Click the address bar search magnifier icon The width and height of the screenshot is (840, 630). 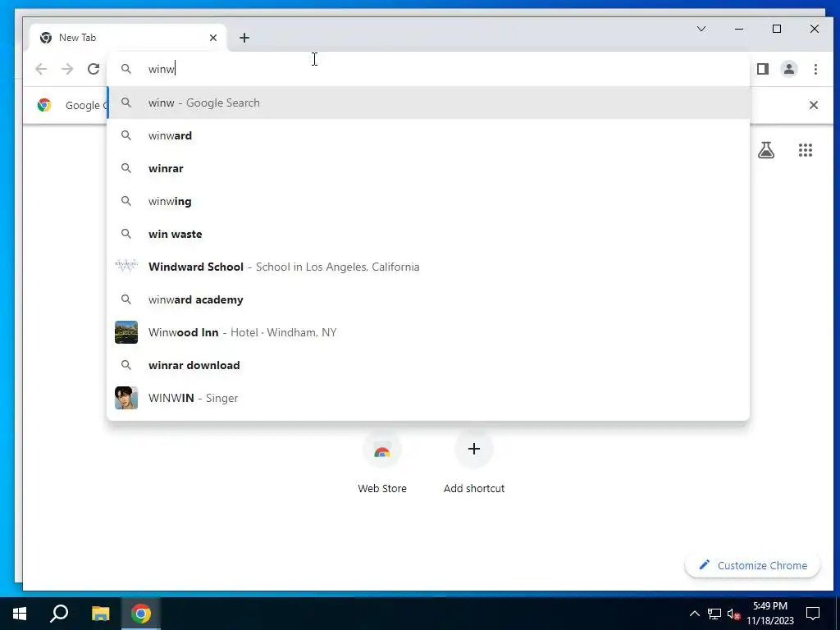click(x=126, y=69)
